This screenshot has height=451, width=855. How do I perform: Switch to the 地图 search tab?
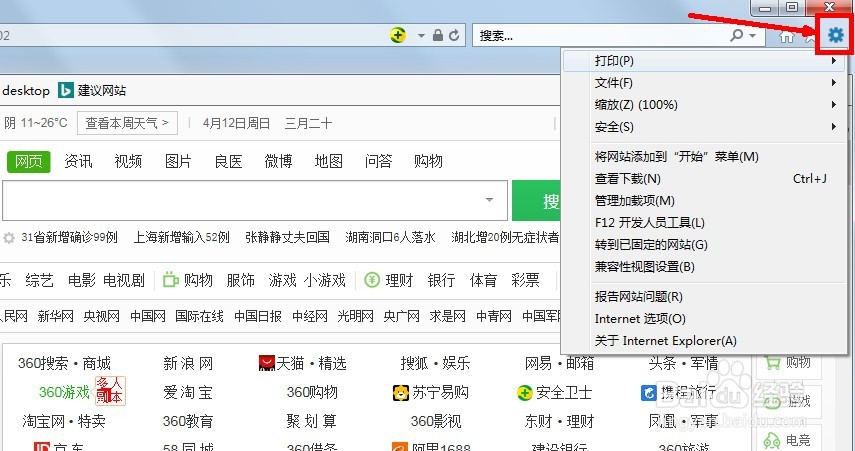click(x=329, y=161)
